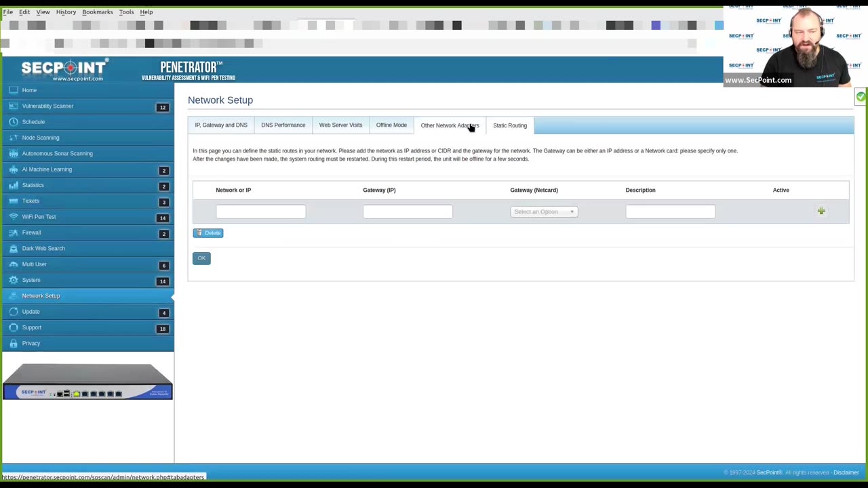The image size is (868, 488).
Task: Click the Dark Web Search icon
Action: pyautogui.click(x=13, y=248)
